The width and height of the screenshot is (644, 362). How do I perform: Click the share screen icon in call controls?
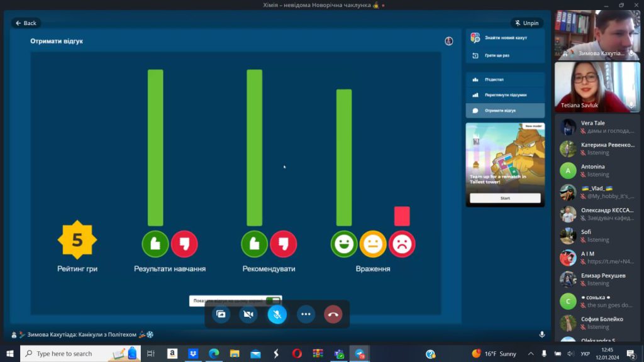click(x=221, y=314)
